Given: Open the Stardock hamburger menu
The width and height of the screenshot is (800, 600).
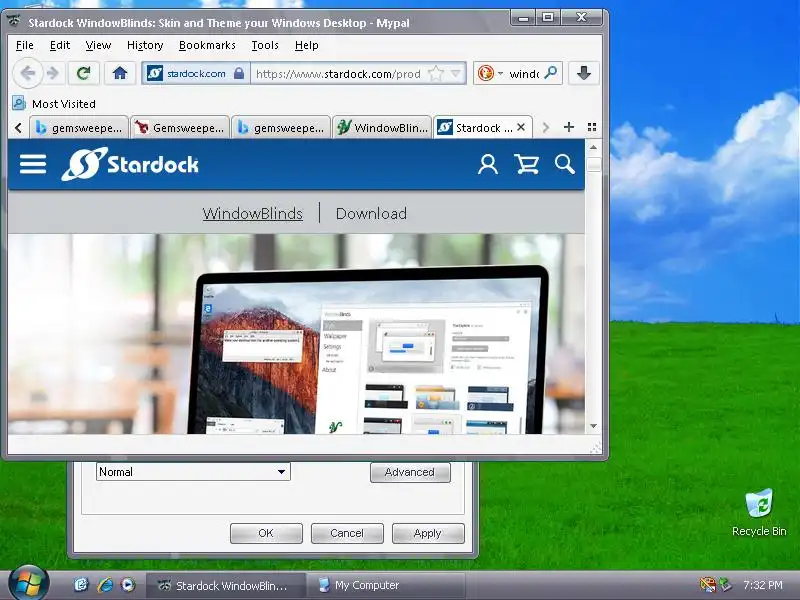Looking at the screenshot, I should tap(33, 164).
